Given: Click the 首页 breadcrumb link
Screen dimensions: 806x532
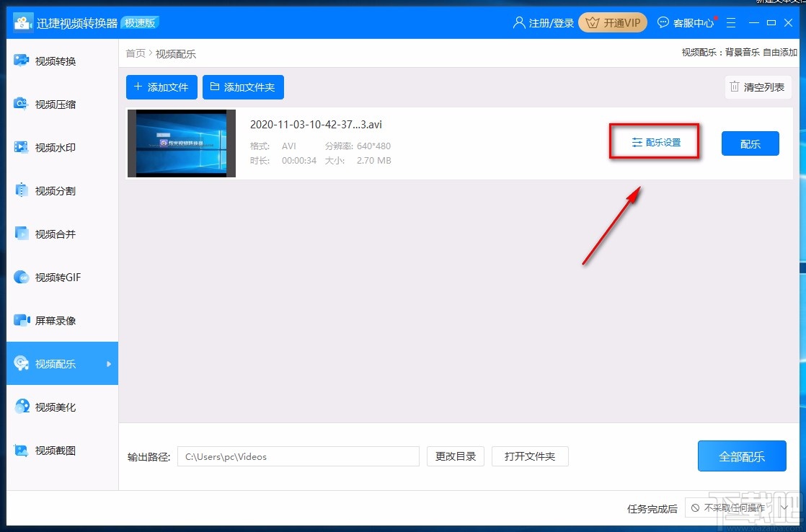Looking at the screenshot, I should coord(136,53).
